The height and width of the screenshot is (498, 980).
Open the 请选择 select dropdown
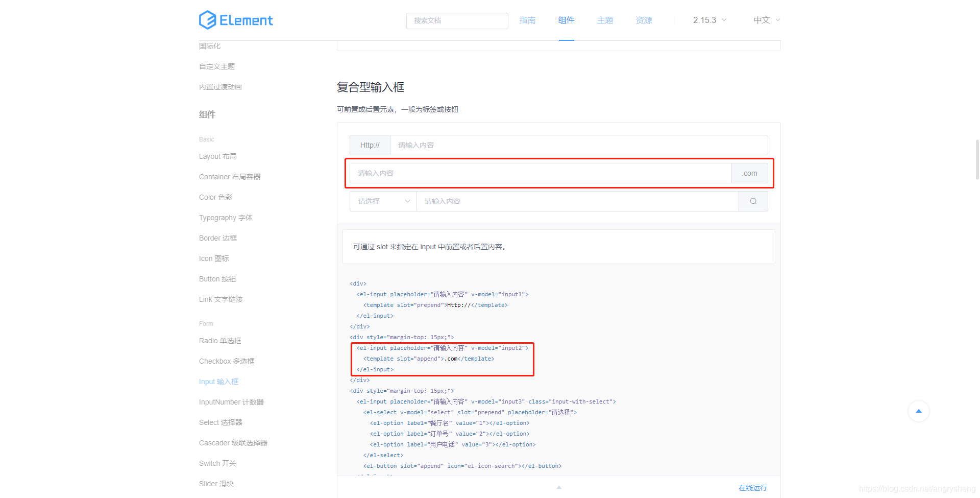point(382,201)
